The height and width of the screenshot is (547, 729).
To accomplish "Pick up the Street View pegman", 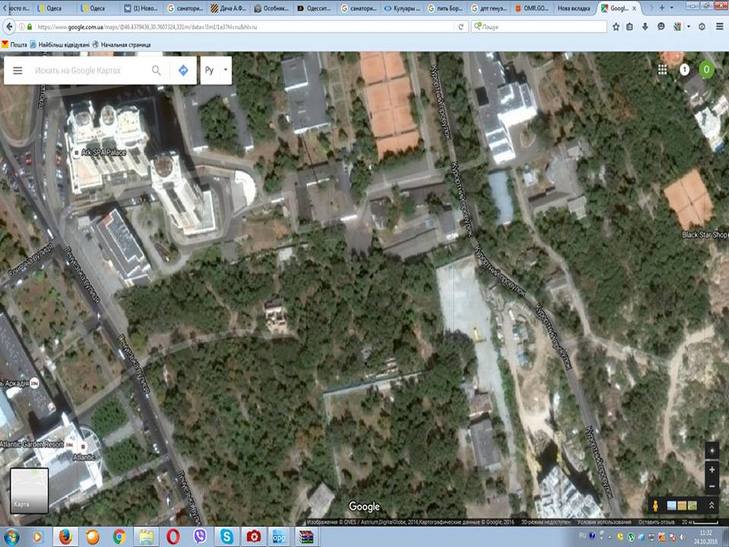I will [x=656, y=505].
